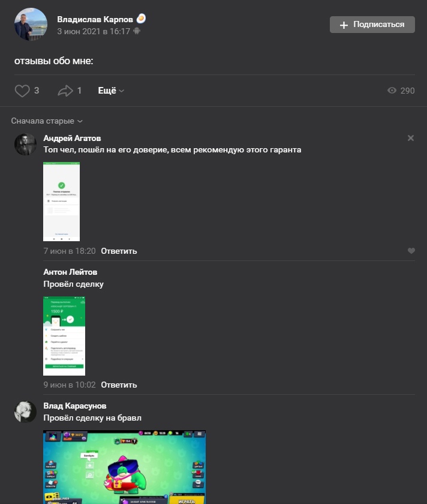The width and height of the screenshot is (427, 504).
Task: Open payment screenshot in Агатов's comment
Action: click(x=61, y=202)
